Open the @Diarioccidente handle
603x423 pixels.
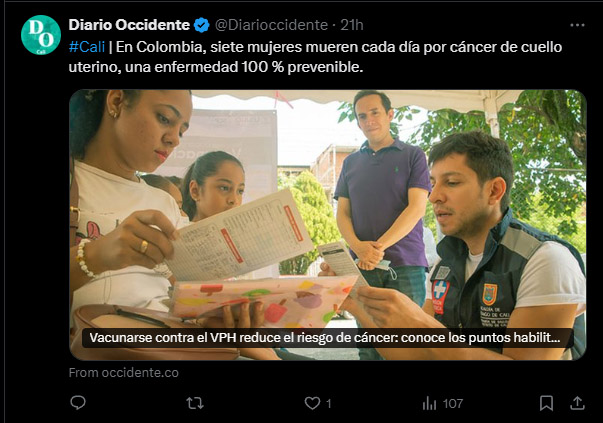pos(272,25)
